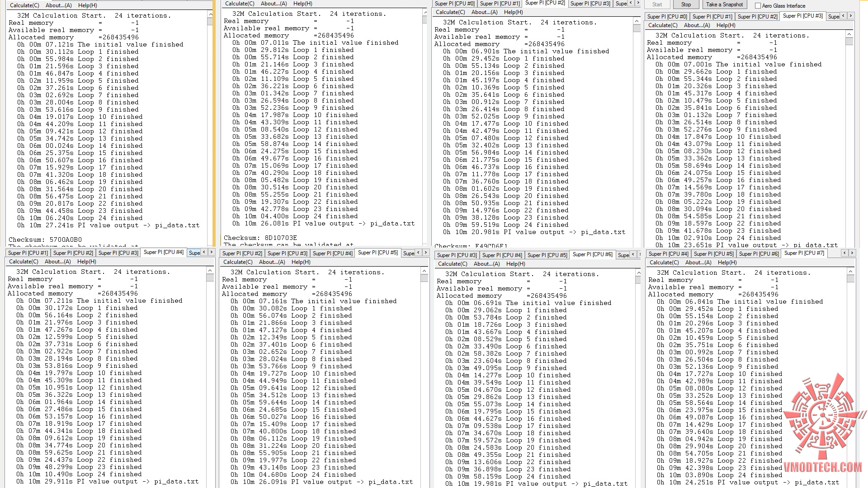This screenshot has width=868, height=488.
Task: Click scroll-up arrow in the CPU #4 output pane
Action: (210, 271)
